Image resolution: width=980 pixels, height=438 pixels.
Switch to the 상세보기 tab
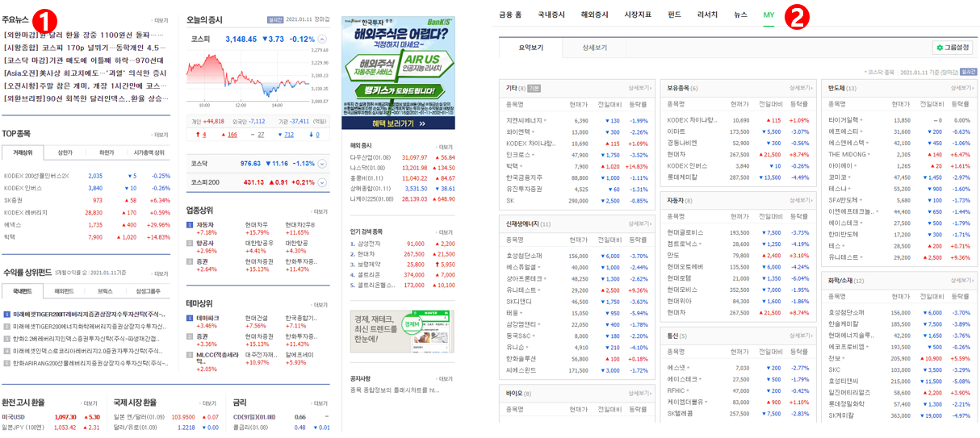595,48
